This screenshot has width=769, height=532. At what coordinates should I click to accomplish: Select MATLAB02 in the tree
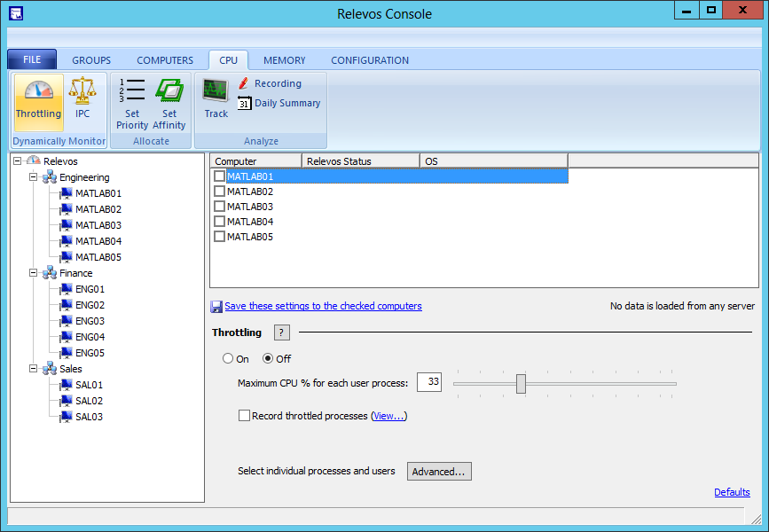[98, 209]
